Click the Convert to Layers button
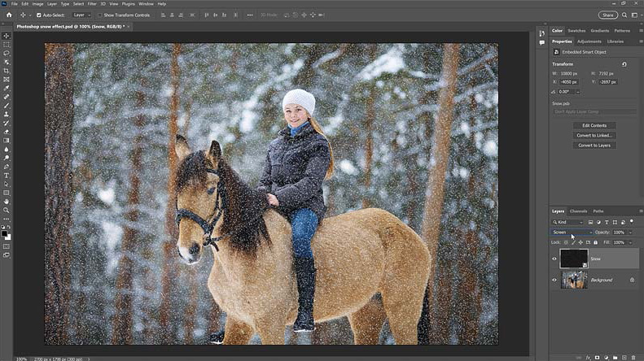Viewport: 644px width, 361px height. pyautogui.click(x=594, y=145)
